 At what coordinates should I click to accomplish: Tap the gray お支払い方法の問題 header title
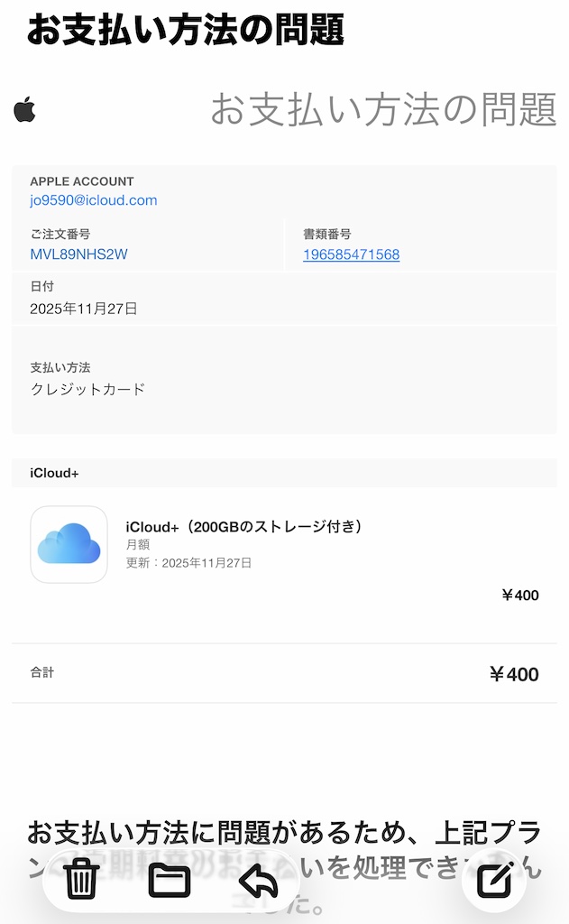pyautogui.click(x=383, y=110)
